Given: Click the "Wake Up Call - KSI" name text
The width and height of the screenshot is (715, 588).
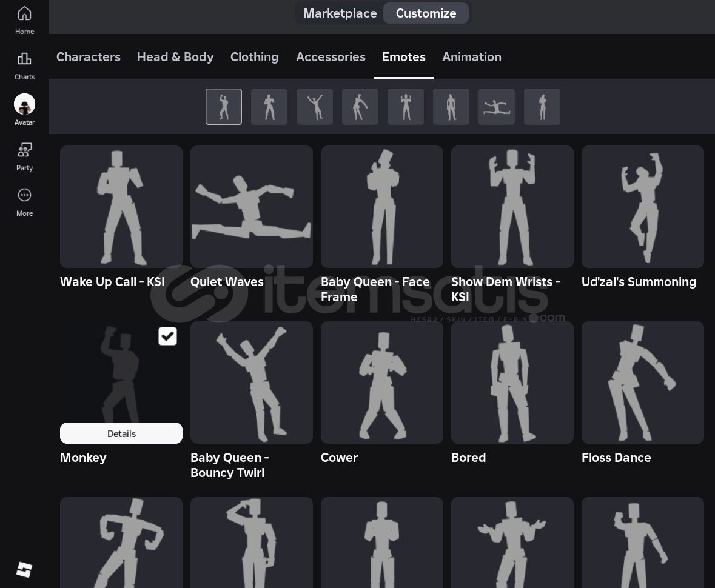Looking at the screenshot, I should 113,282.
